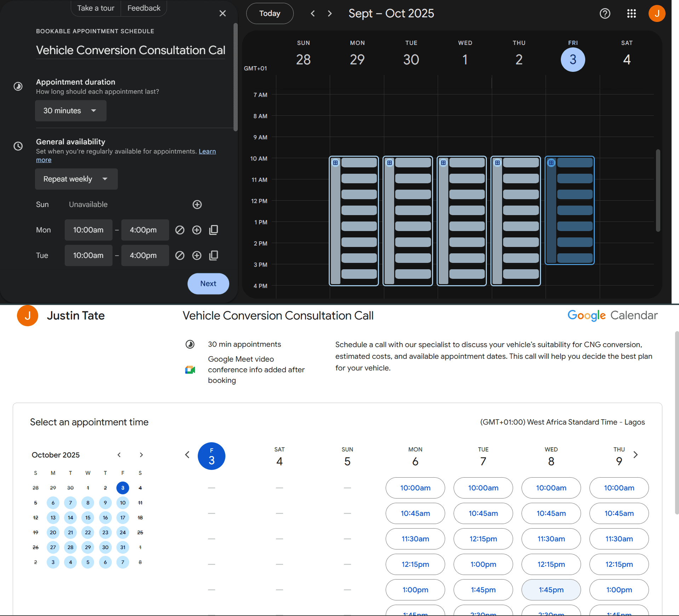679x616 pixels.
Task: Show next month in October 2025 mini calendar
Action: 141,455
